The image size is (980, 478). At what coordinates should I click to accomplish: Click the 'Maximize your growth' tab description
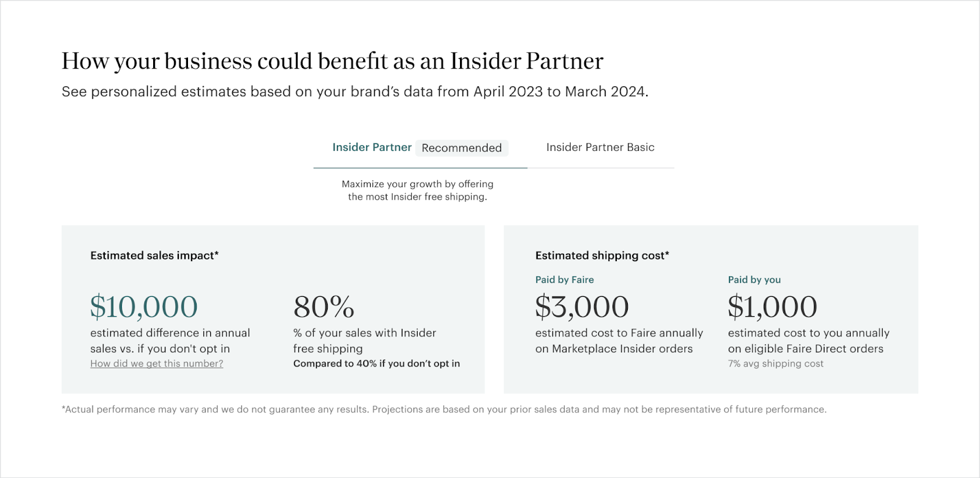418,190
